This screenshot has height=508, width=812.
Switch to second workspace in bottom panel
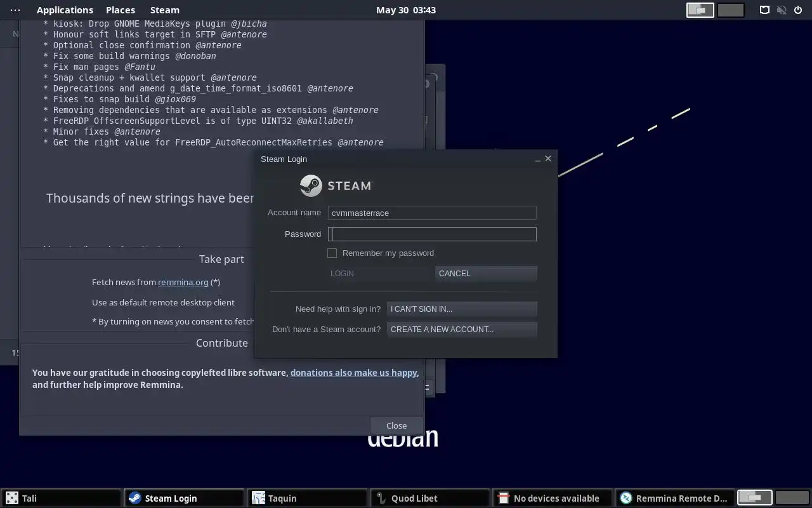792,498
